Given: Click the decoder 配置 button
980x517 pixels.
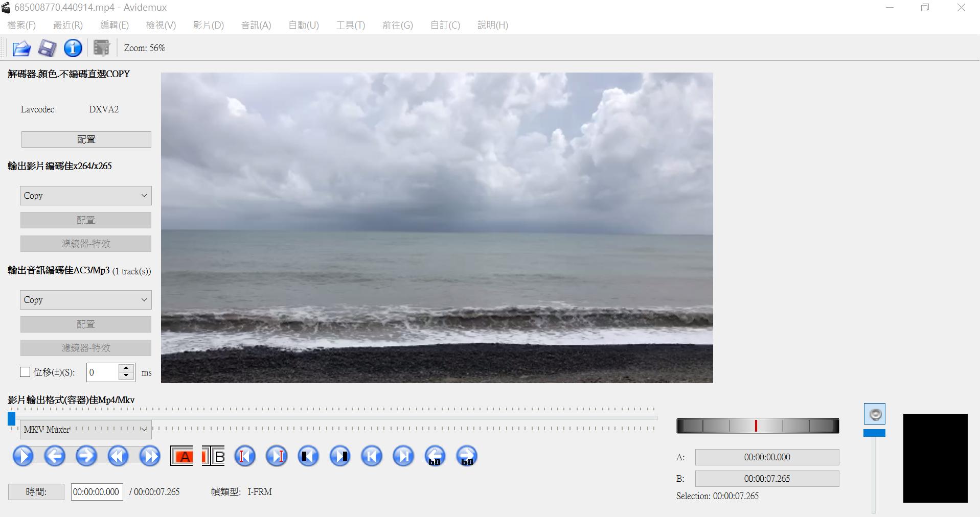Looking at the screenshot, I should tap(85, 139).
